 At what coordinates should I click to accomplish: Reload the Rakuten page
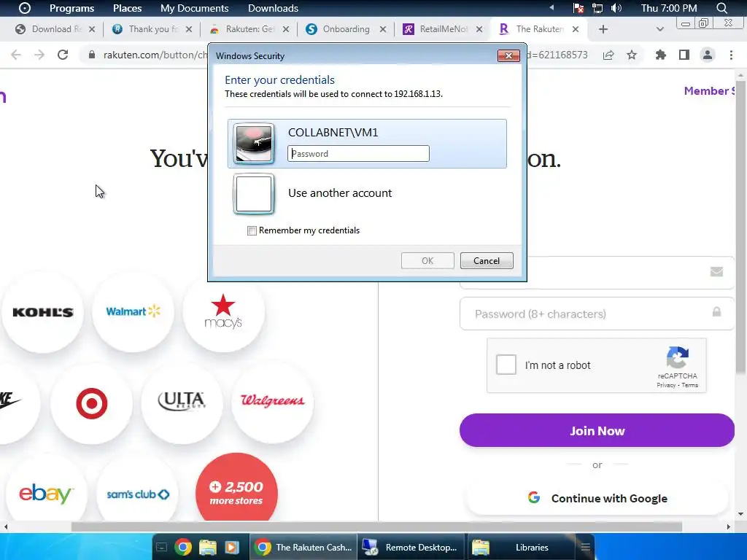coord(63,55)
